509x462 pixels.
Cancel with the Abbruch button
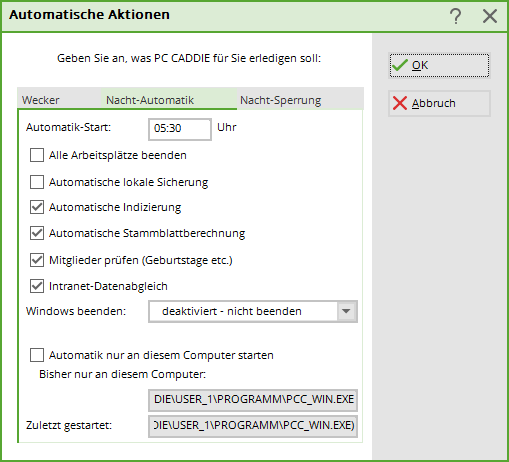tap(439, 103)
